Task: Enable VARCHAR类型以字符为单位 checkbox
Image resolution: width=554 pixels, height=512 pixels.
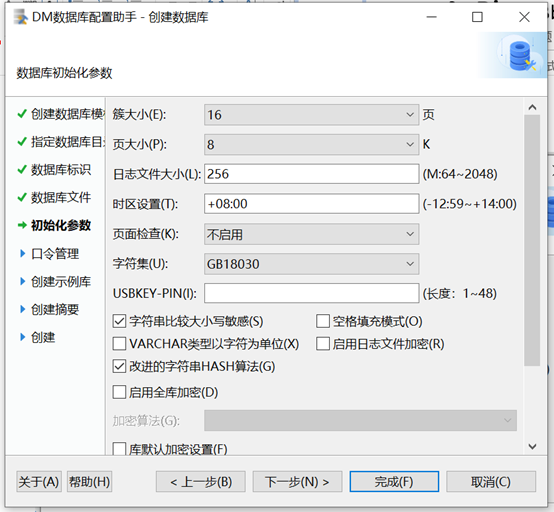Action: 119,344
